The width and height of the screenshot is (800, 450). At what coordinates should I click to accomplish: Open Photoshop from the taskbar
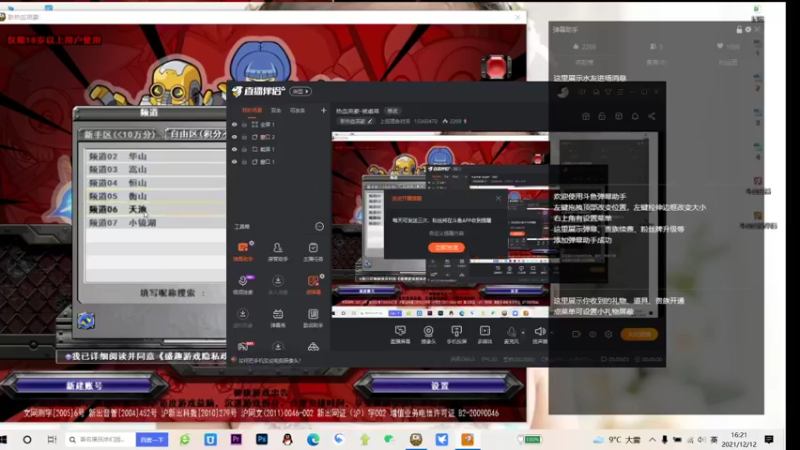pos(262,439)
